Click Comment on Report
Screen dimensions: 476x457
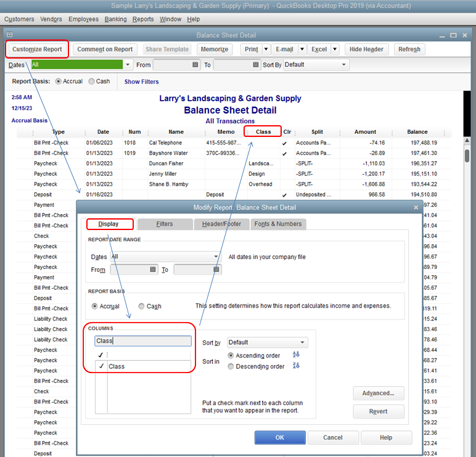(x=105, y=49)
